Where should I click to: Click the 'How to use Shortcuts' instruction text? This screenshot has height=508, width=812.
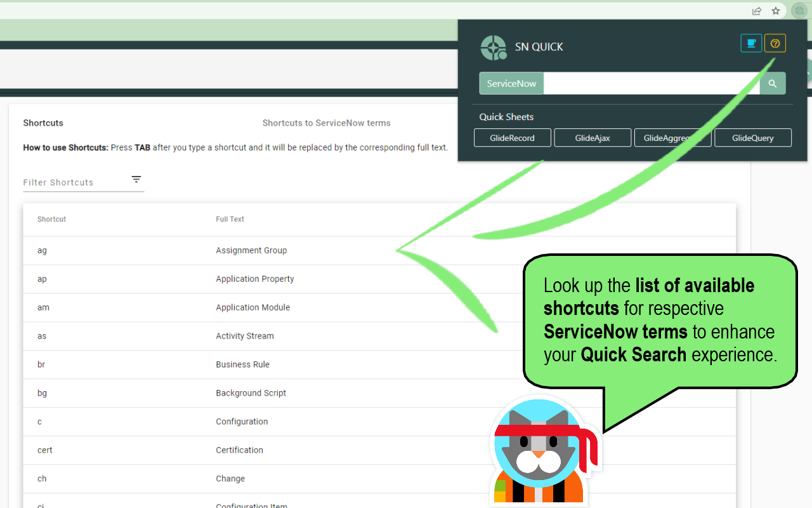[235, 147]
